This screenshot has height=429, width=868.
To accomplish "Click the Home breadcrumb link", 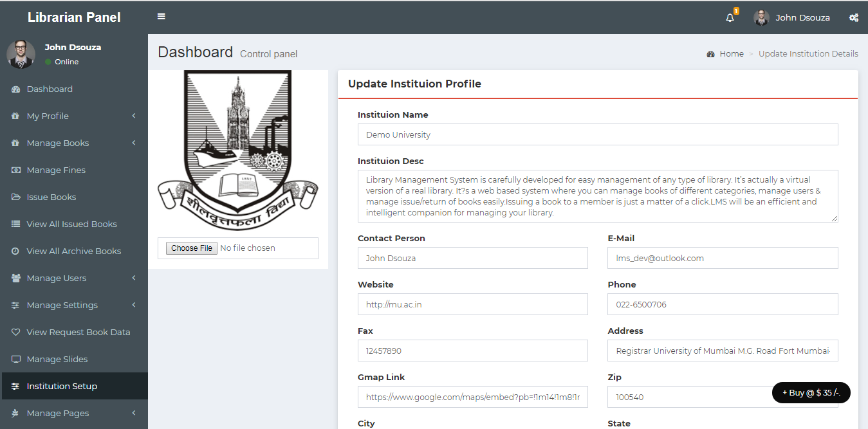I will (732, 54).
